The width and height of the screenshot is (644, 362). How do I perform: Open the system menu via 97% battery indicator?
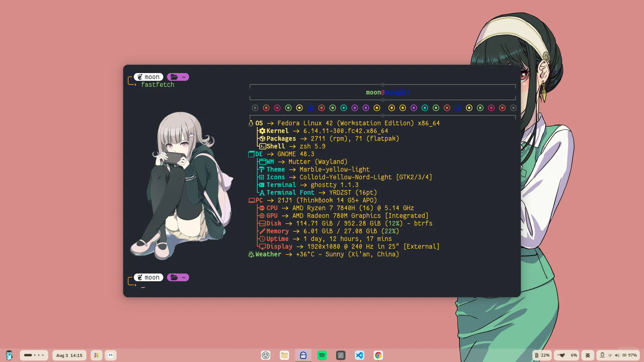coord(629,355)
